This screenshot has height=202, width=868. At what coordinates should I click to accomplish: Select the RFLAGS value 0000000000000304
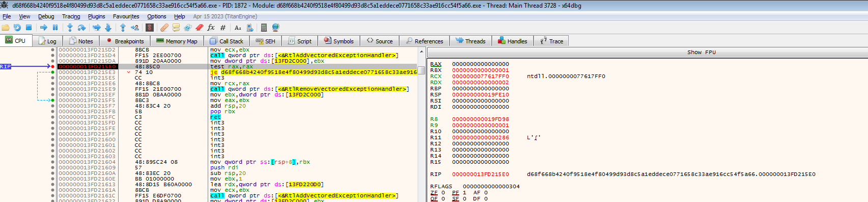491,186
